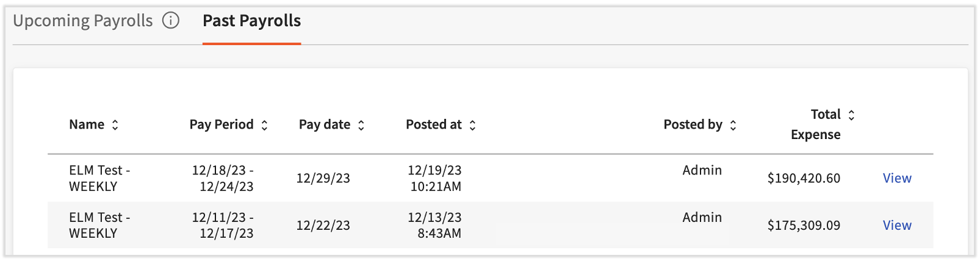Image resolution: width=980 pixels, height=261 pixels.
Task: Switch to the Upcoming Payrolls tab
Action: click(83, 21)
